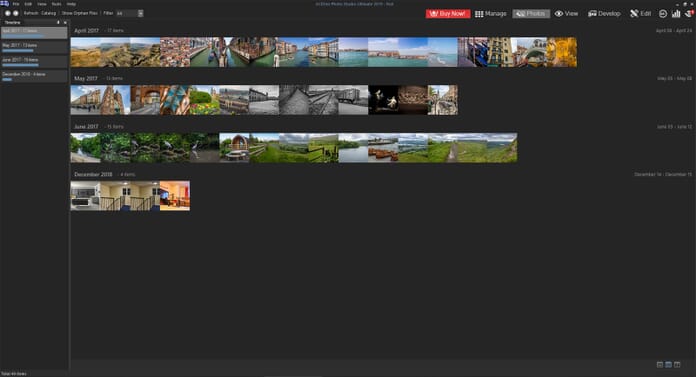Viewport: 696px width, 377px height.
Task: Click the May 2017 group heading
Action: [86, 78]
